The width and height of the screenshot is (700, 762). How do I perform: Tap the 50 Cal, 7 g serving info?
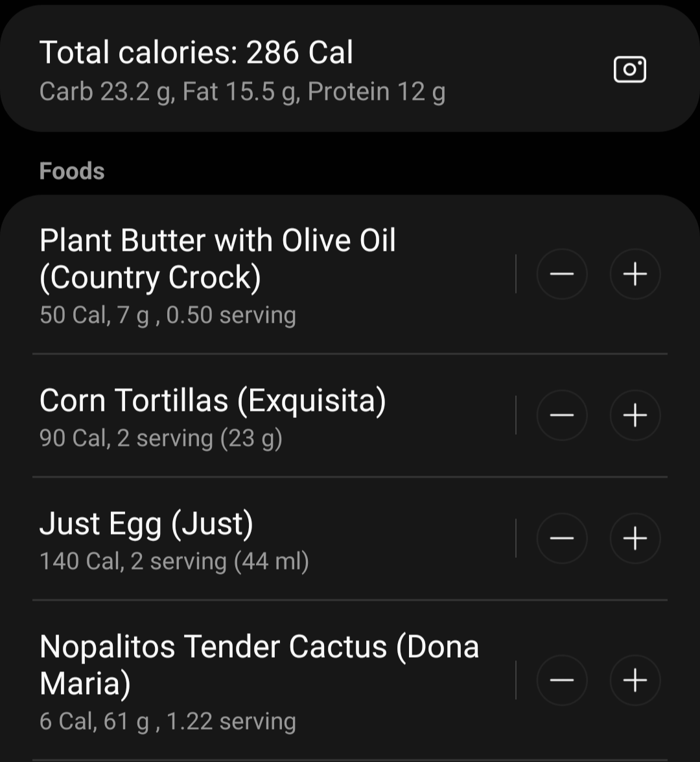pyautogui.click(x=168, y=315)
